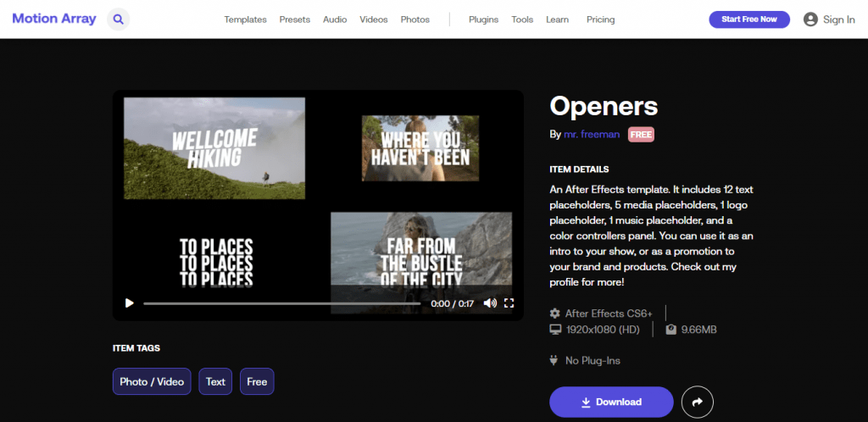Open the Learn menu

coord(557,19)
